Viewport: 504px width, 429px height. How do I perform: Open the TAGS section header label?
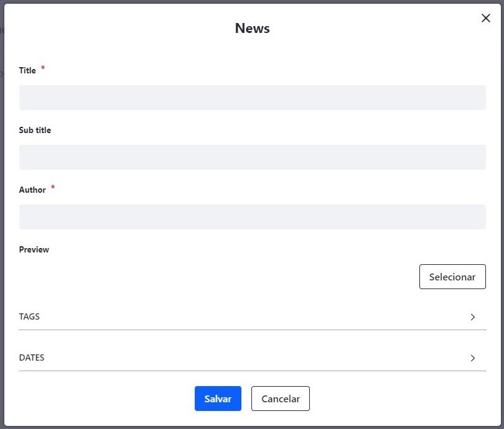click(x=29, y=316)
